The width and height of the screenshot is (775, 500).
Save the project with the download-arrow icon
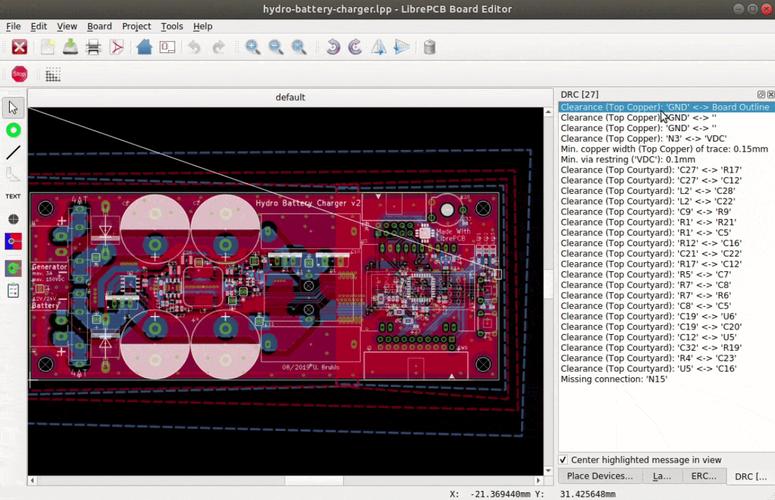[71, 47]
